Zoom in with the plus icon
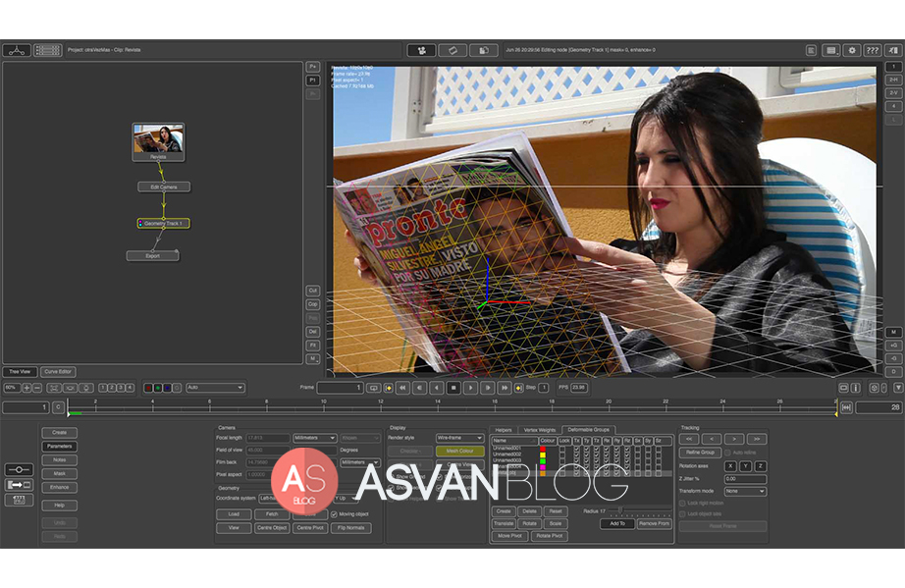The width and height of the screenshot is (905, 588). [27, 388]
